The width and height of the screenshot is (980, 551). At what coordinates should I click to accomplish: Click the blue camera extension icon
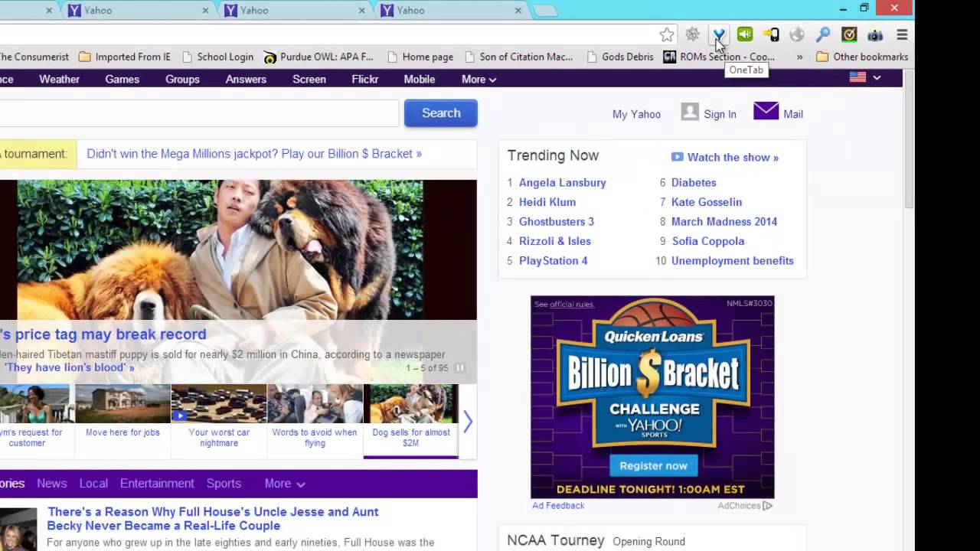[x=875, y=34]
